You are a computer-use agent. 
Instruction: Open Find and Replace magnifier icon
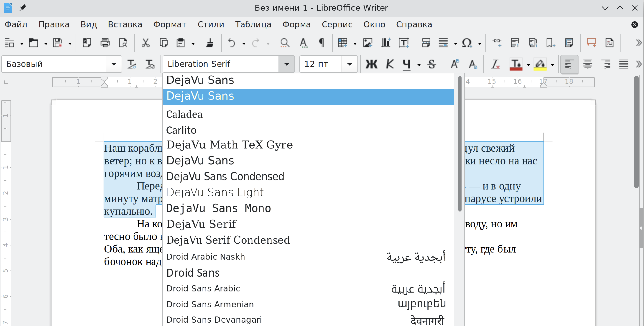(285, 43)
